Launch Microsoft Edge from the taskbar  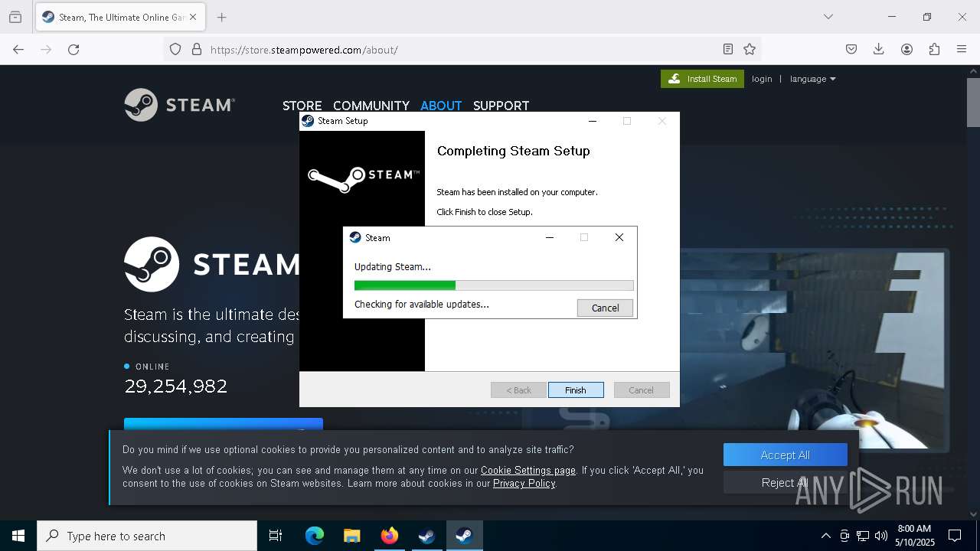[315, 536]
